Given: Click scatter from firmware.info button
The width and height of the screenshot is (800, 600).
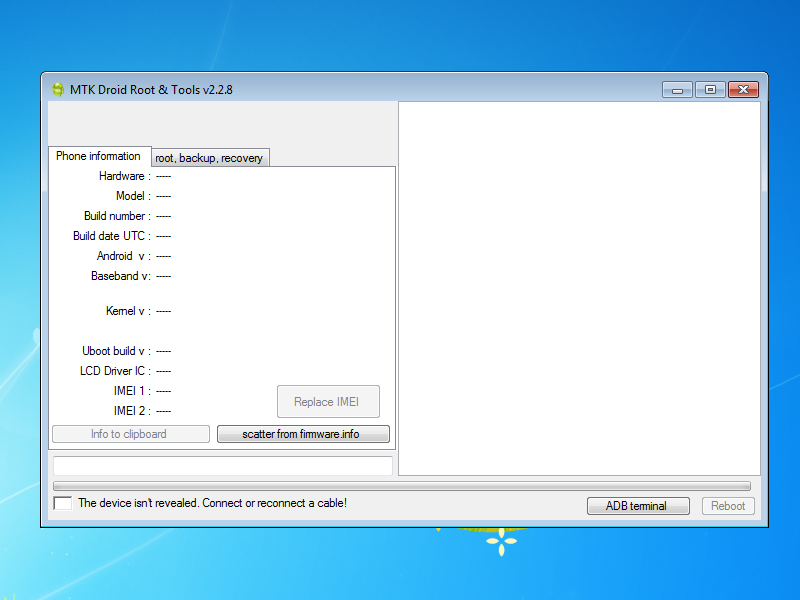Looking at the screenshot, I should pyautogui.click(x=303, y=434).
